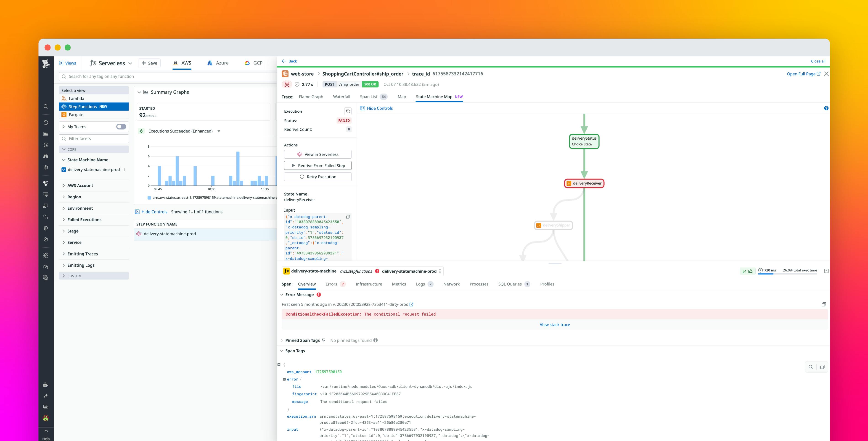Viewport: 868px width, 441px height.
Task: Click the copy icon on the Input JSON
Action: coord(348,216)
